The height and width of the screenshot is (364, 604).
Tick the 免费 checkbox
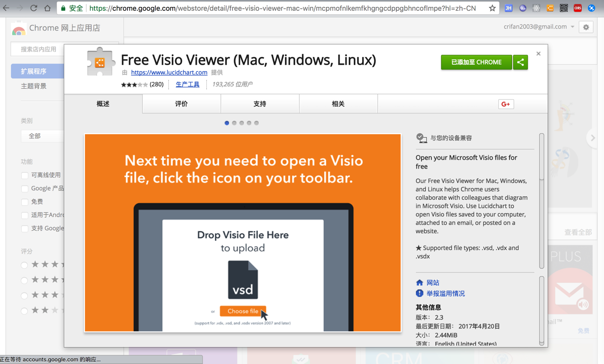(x=25, y=202)
